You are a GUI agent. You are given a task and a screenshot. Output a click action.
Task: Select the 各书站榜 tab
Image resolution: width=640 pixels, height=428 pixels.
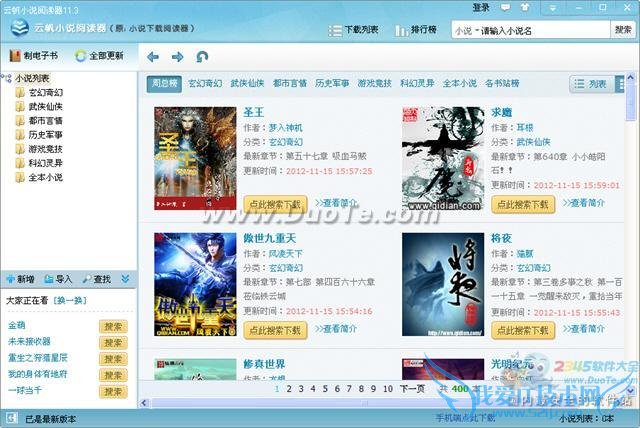[x=502, y=84]
